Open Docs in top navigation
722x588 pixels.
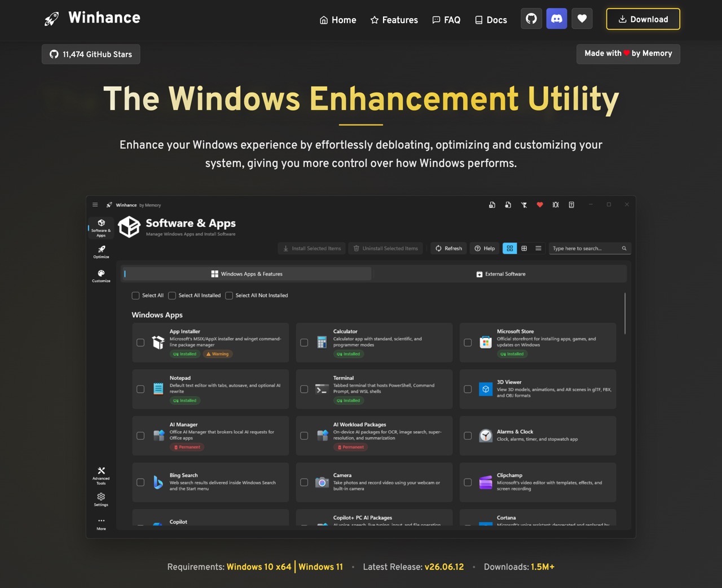pyautogui.click(x=491, y=20)
